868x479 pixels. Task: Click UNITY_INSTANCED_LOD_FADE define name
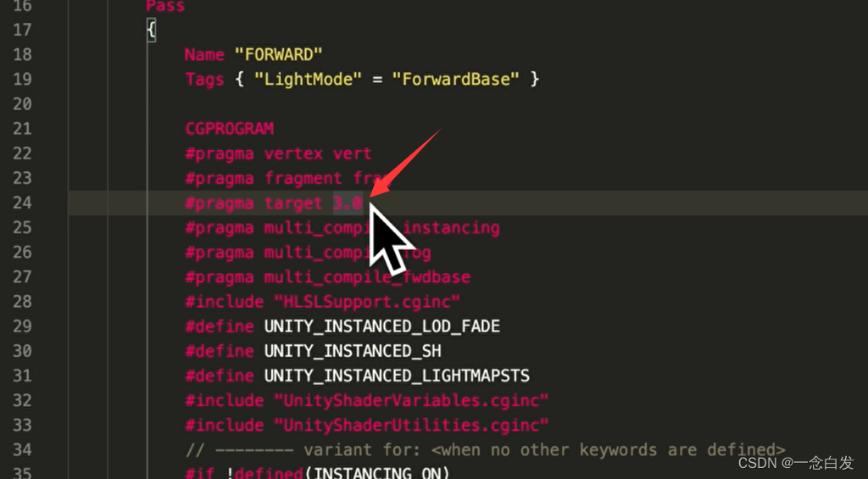tap(382, 326)
